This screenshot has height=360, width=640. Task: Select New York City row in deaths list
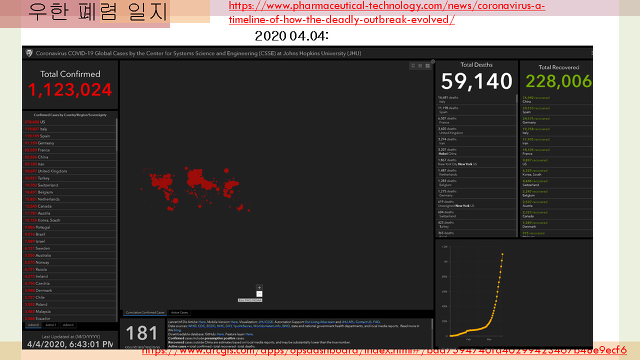point(476,162)
